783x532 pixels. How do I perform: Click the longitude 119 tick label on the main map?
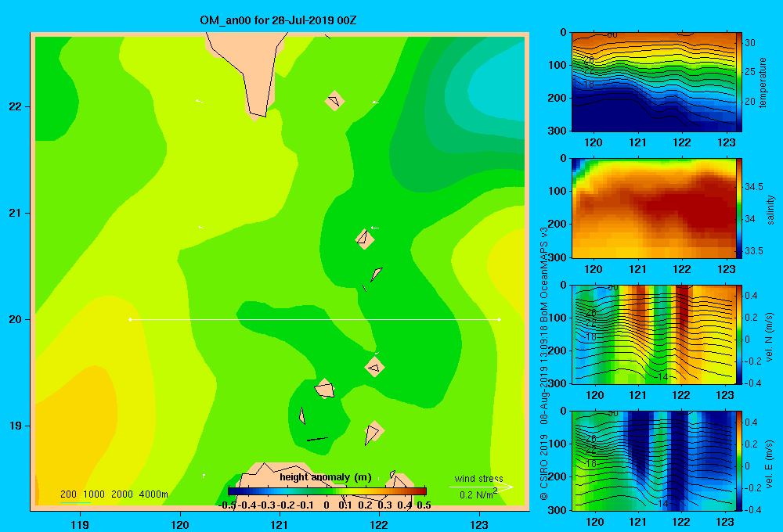(80, 524)
